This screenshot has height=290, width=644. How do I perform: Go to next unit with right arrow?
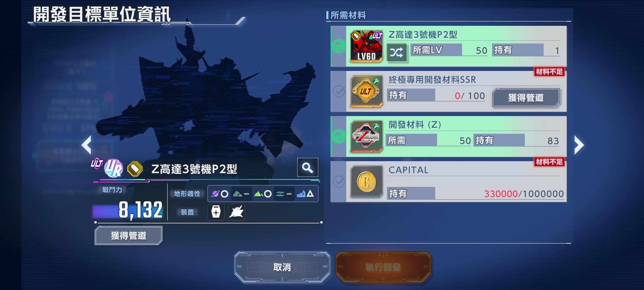[579, 145]
